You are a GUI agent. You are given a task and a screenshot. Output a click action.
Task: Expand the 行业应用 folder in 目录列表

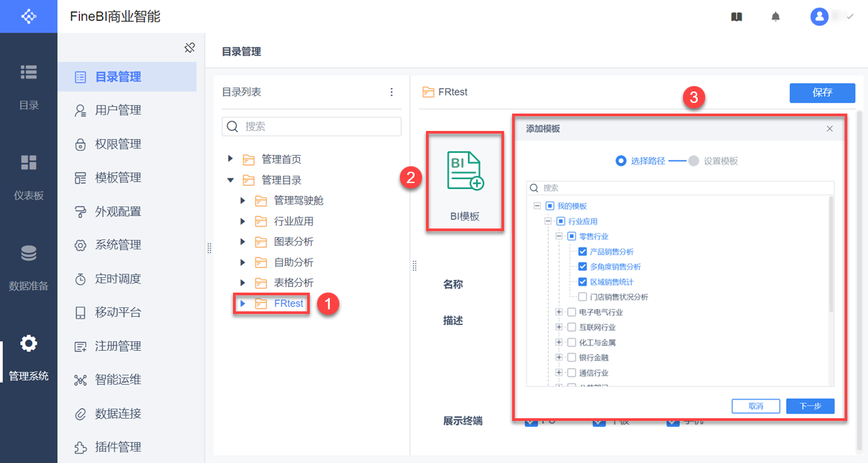(x=242, y=221)
